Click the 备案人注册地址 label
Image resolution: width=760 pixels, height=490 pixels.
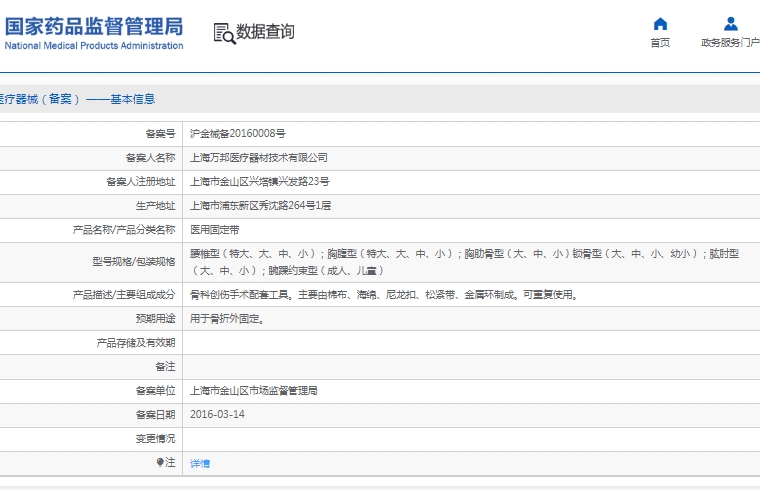coord(141,182)
